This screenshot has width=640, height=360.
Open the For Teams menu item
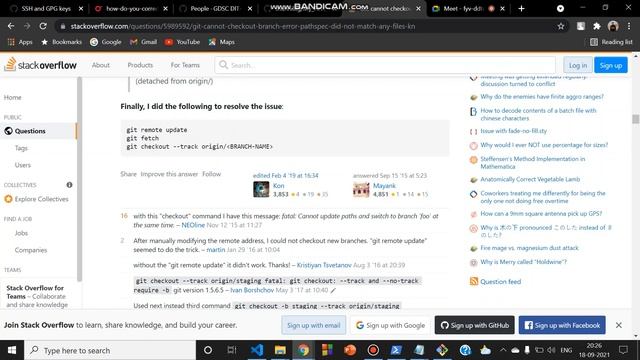click(x=185, y=65)
